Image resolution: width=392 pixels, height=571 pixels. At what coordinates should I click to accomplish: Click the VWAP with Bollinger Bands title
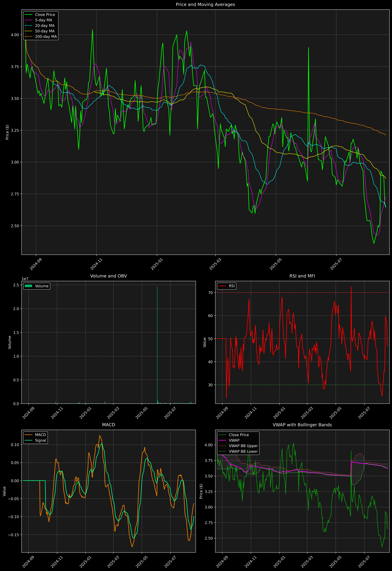click(x=302, y=425)
